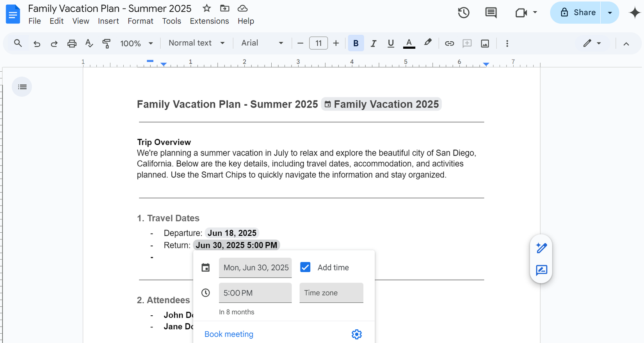The image size is (644, 343).
Task: Toggle bold formatting
Action: pos(356,43)
